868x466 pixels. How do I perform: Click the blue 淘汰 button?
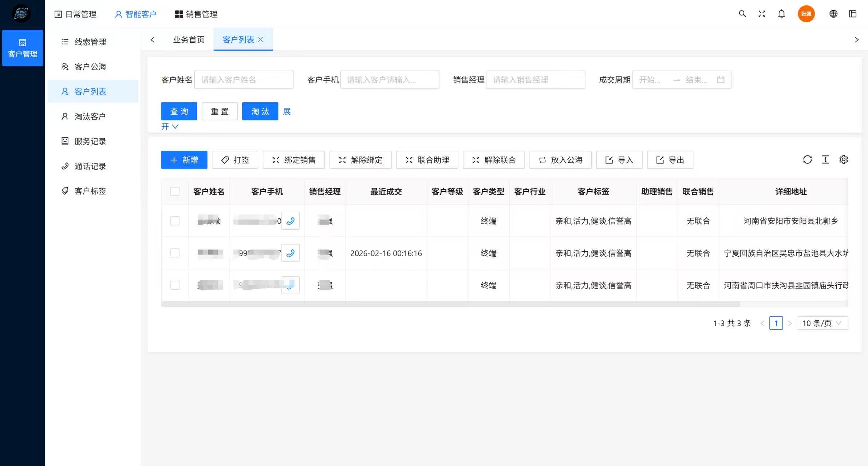tap(260, 111)
